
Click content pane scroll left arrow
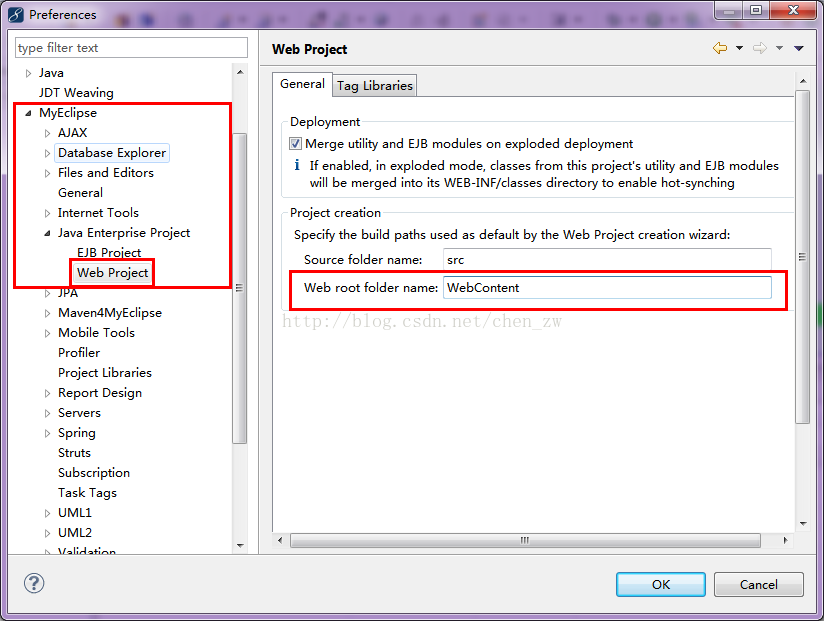click(x=280, y=540)
